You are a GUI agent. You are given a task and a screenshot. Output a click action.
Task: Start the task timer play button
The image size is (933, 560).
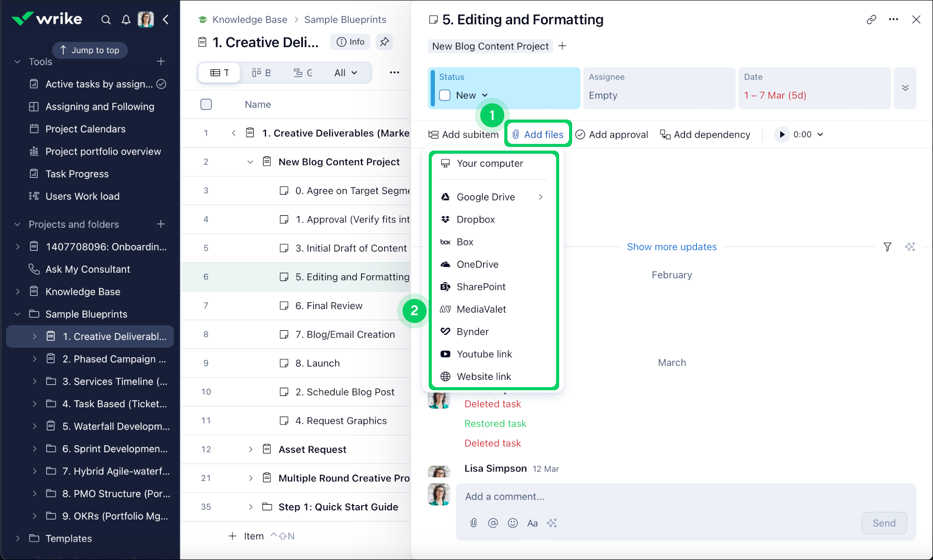click(x=782, y=135)
